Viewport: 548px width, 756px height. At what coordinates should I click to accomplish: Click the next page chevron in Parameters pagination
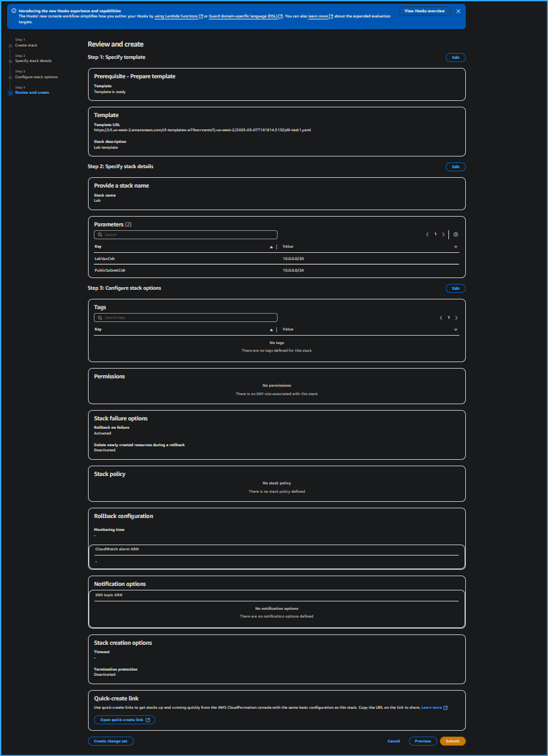[x=443, y=235]
